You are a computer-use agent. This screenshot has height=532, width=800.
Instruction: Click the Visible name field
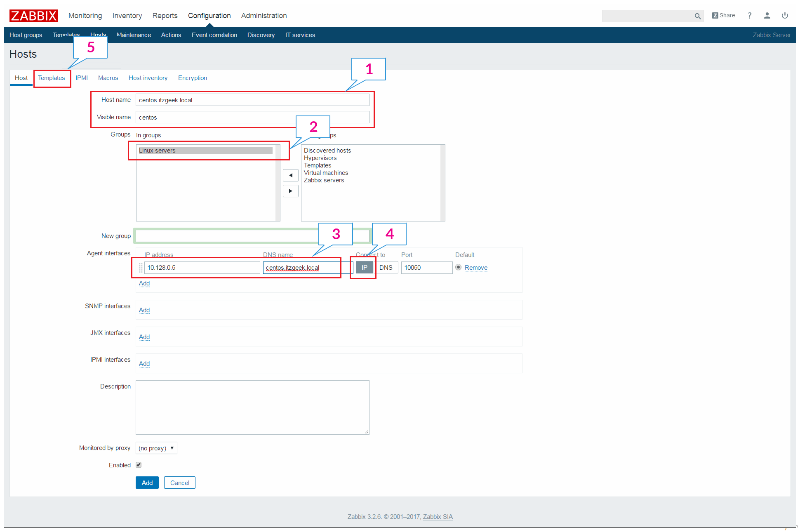pos(252,117)
